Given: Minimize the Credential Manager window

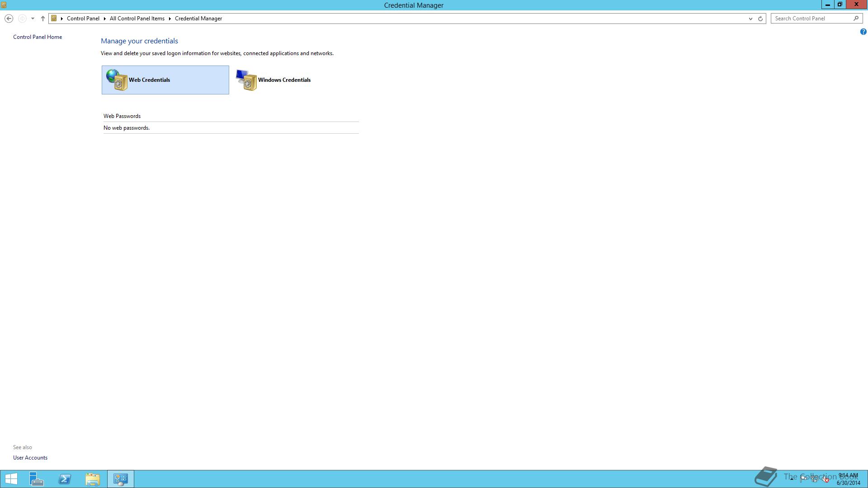Looking at the screenshot, I should coord(828,5).
